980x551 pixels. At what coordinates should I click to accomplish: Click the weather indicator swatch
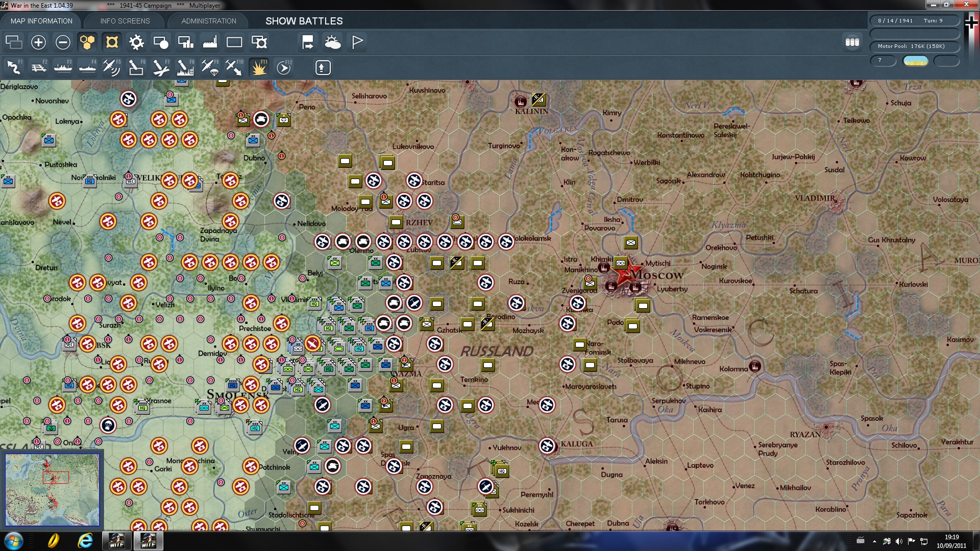(916, 61)
